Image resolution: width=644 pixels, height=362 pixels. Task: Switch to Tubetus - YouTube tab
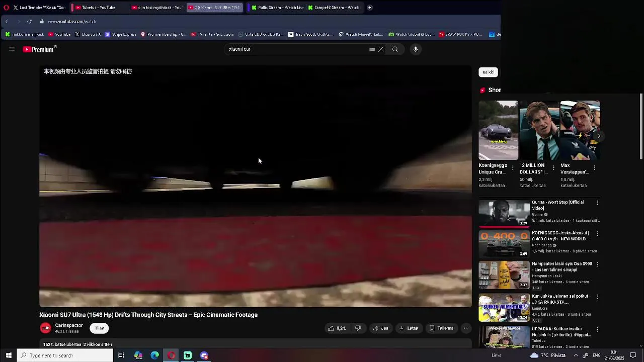[x=99, y=8]
